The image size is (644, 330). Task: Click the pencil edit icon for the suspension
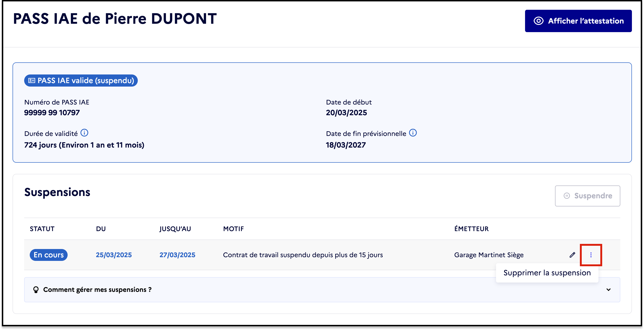pyautogui.click(x=572, y=255)
